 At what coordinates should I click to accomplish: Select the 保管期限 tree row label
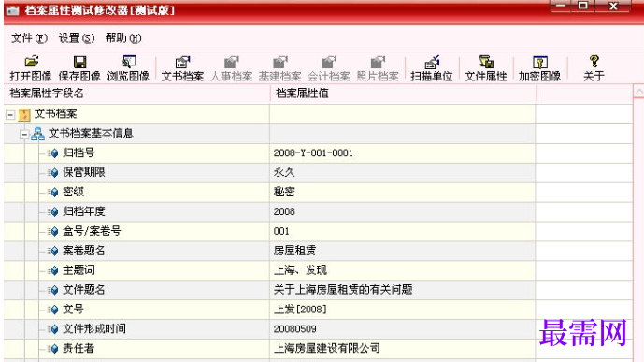pos(84,172)
